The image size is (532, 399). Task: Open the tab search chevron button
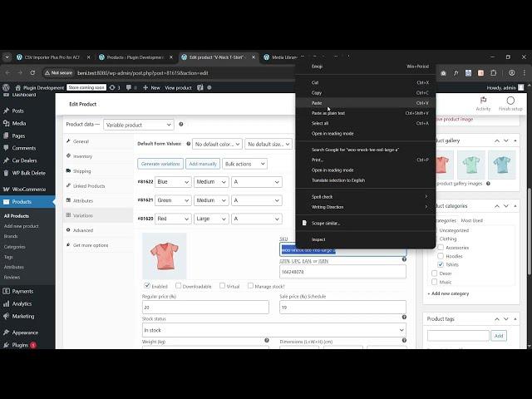click(7, 57)
